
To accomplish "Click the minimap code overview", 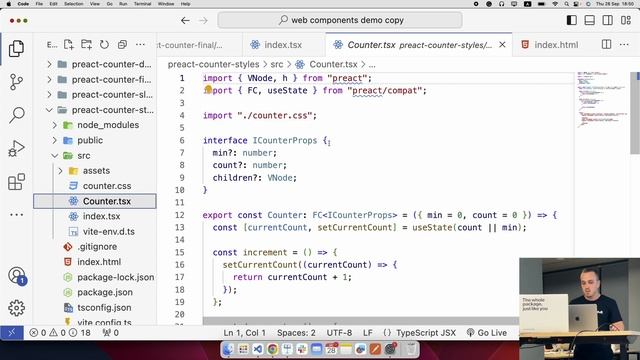I will coord(602,100).
